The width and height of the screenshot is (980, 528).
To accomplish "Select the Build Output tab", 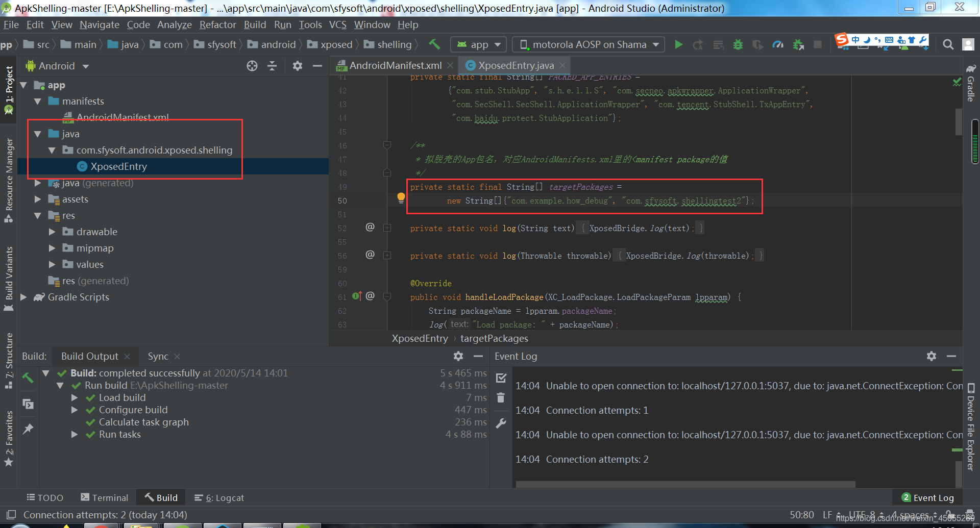I will click(95, 356).
